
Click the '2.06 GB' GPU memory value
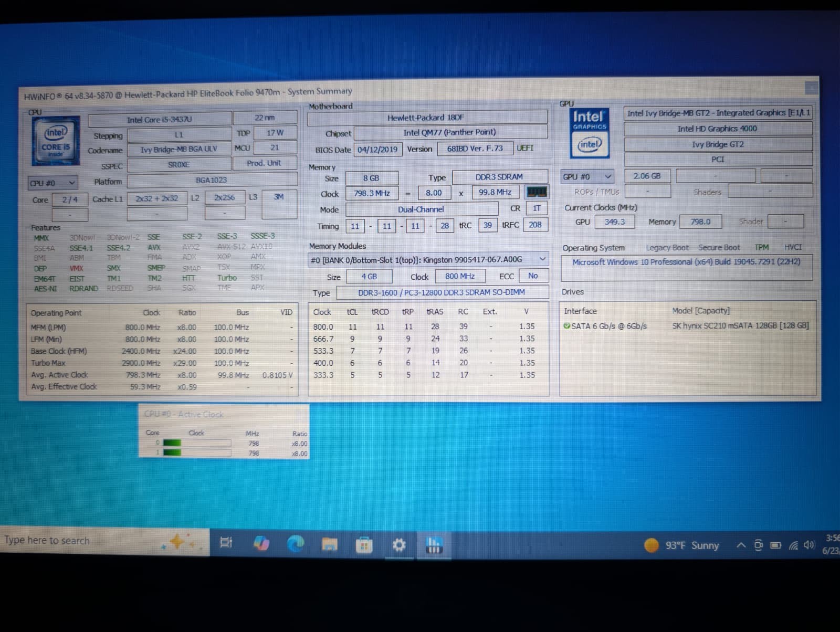[647, 176]
